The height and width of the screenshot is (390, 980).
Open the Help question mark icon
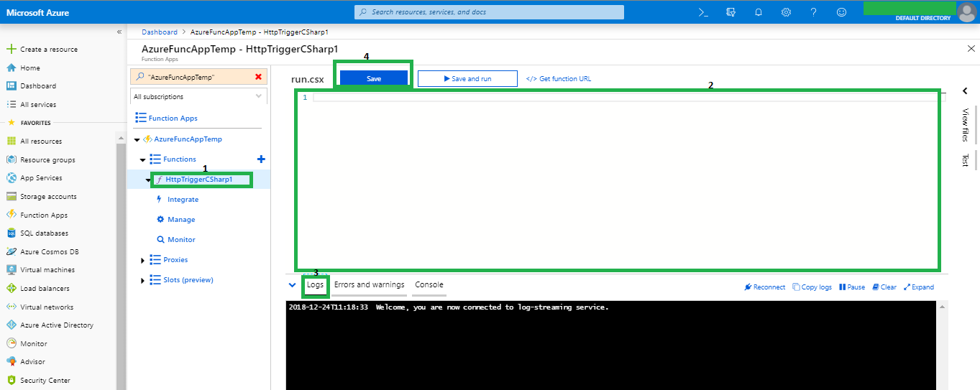[813, 12]
